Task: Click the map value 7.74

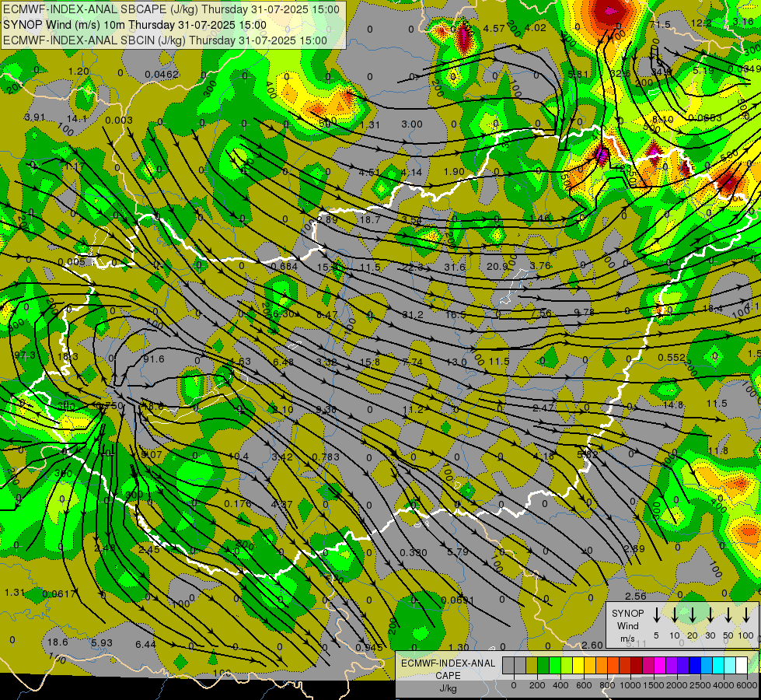Action: (413, 362)
